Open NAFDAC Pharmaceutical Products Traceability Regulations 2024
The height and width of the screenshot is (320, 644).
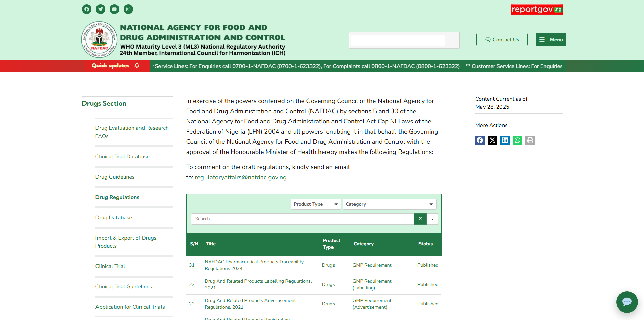[x=254, y=265]
